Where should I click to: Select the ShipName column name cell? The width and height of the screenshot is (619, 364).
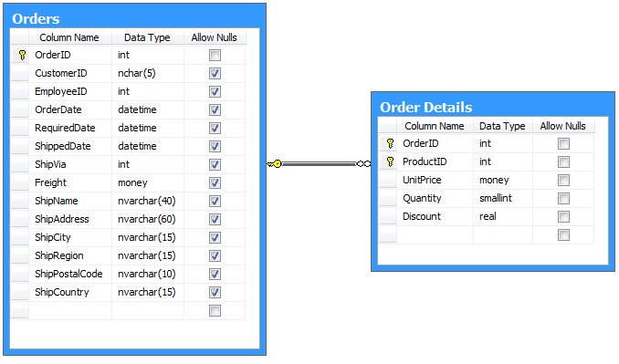(70, 201)
